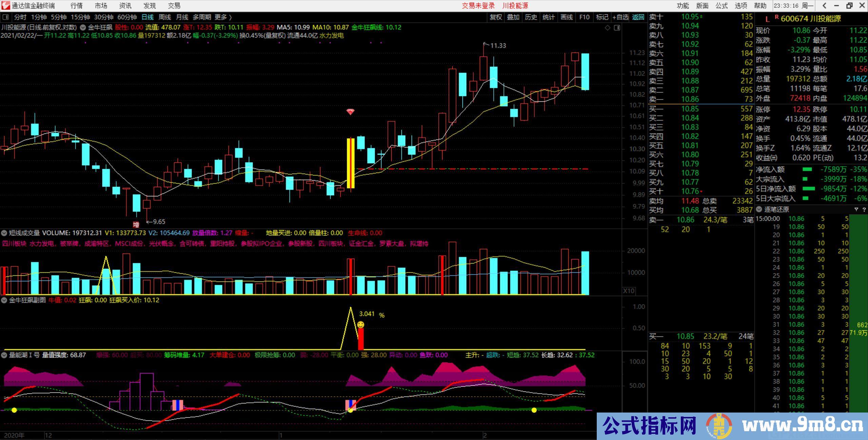868x440 pixels.
Task: Open the 帮助 menu
Action: pos(760,6)
